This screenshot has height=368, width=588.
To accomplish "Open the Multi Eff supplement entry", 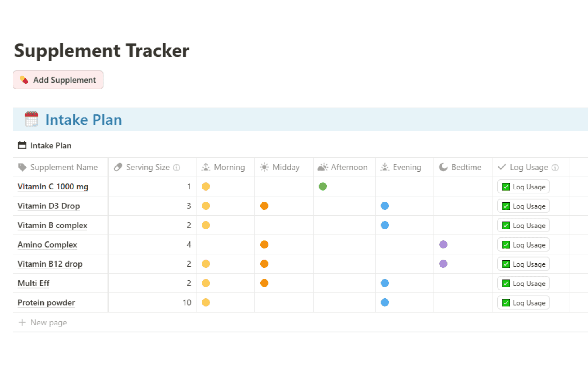I will pos(33,283).
